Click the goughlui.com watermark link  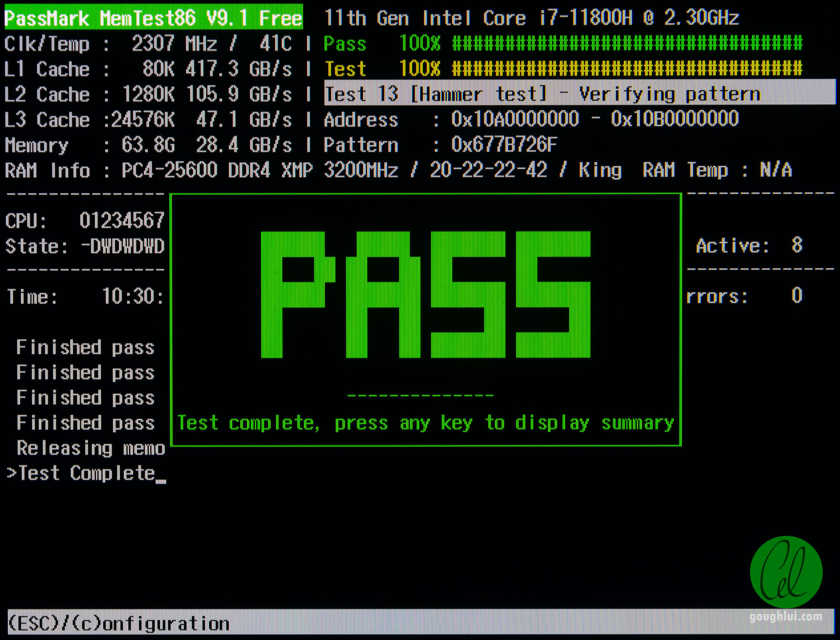pos(786,616)
